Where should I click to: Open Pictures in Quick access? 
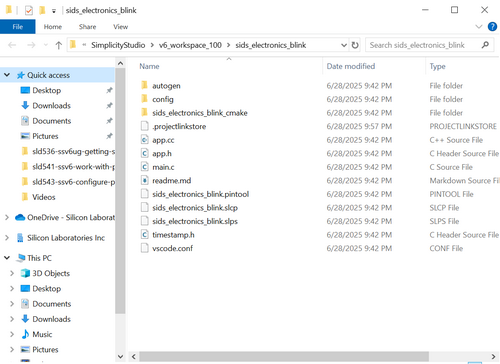39,136
